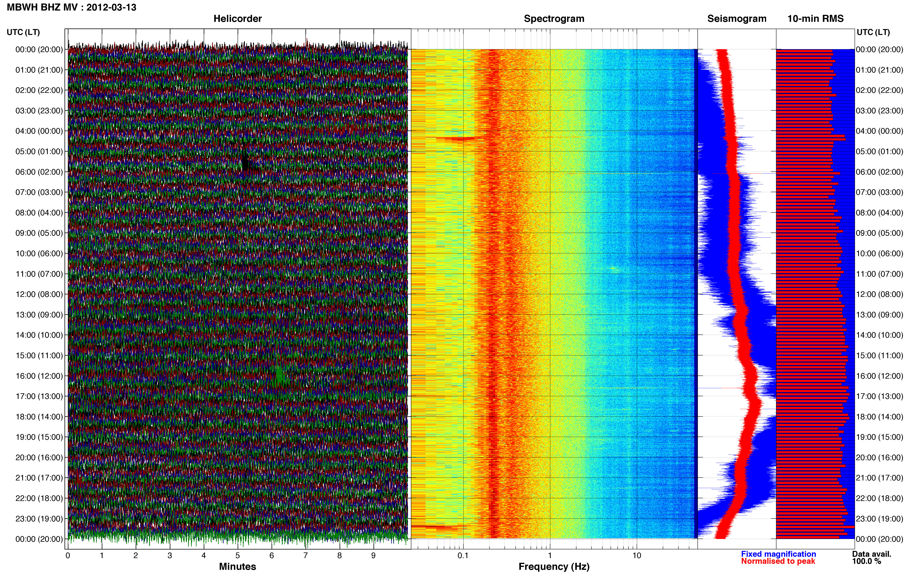Click the left 05:00 (01:00) time label
The height and width of the screenshot is (578, 924).
click(39, 151)
